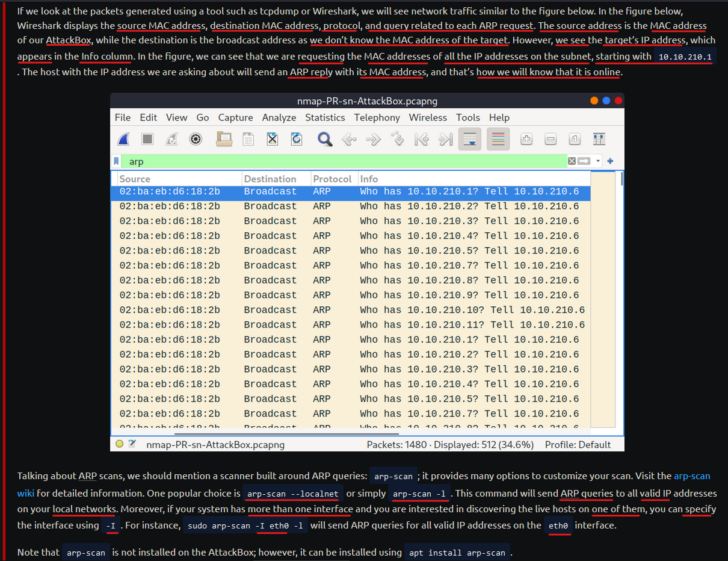Open the Edit menu

tap(149, 117)
